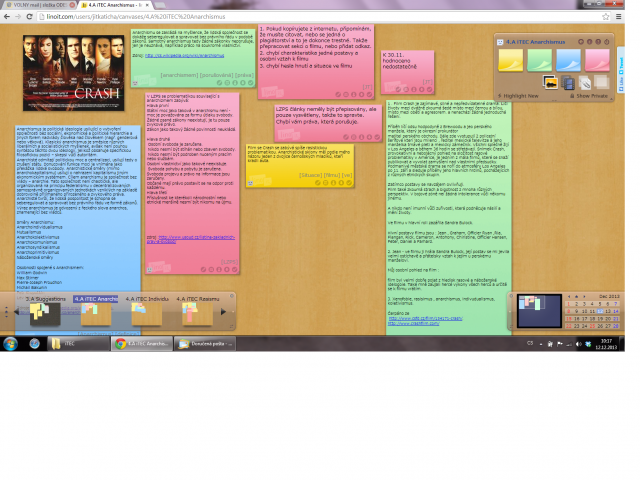This screenshot has width=640, height=480.
Task: Select December 25 in the calendar
Action: point(592,326)
